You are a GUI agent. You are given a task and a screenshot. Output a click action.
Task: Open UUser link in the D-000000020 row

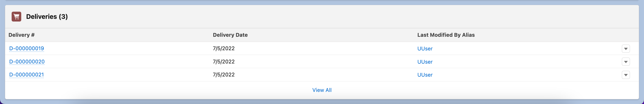(x=425, y=62)
